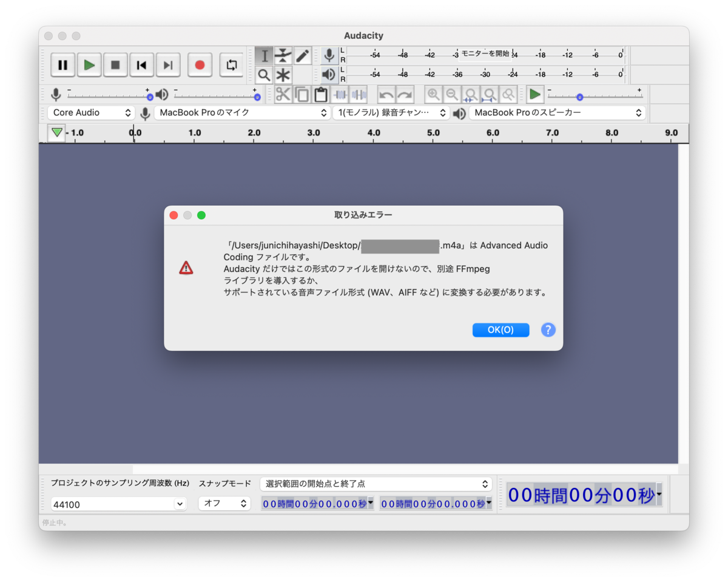
Task: Click the selection end time field
Action: click(436, 503)
